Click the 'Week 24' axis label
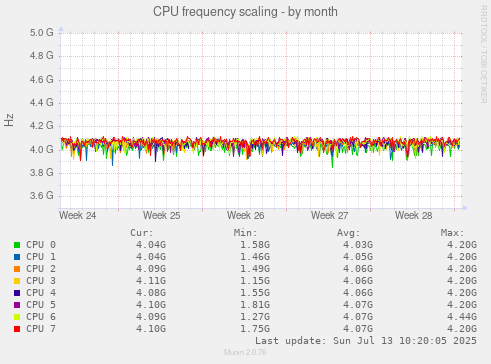The height and width of the screenshot is (364, 491). tap(78, 216)
